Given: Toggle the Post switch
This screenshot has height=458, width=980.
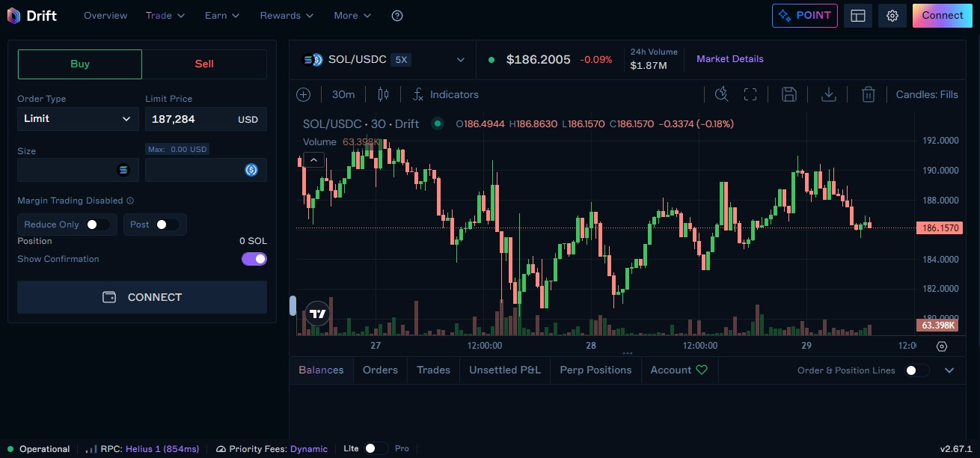Looking at the screenshot, I should tap(167, 225).
